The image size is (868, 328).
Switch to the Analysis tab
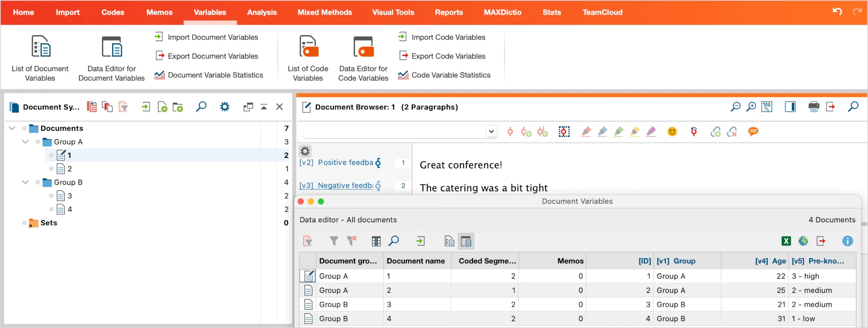[262, 12]
